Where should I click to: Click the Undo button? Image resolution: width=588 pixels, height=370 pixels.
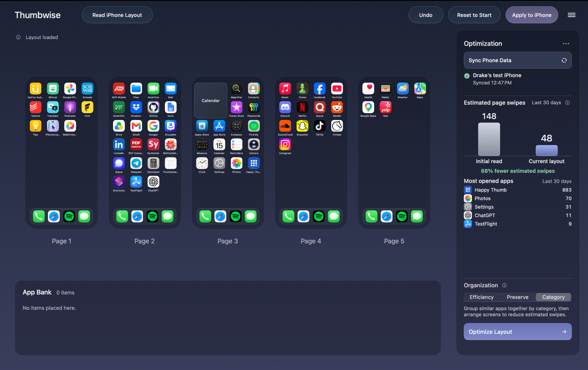426,15
